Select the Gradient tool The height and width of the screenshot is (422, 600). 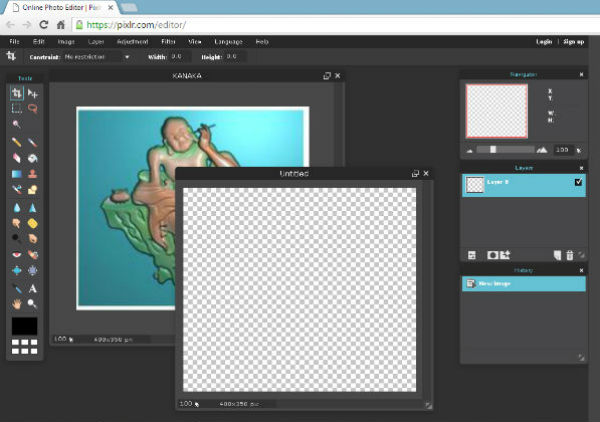coord(16,174)
